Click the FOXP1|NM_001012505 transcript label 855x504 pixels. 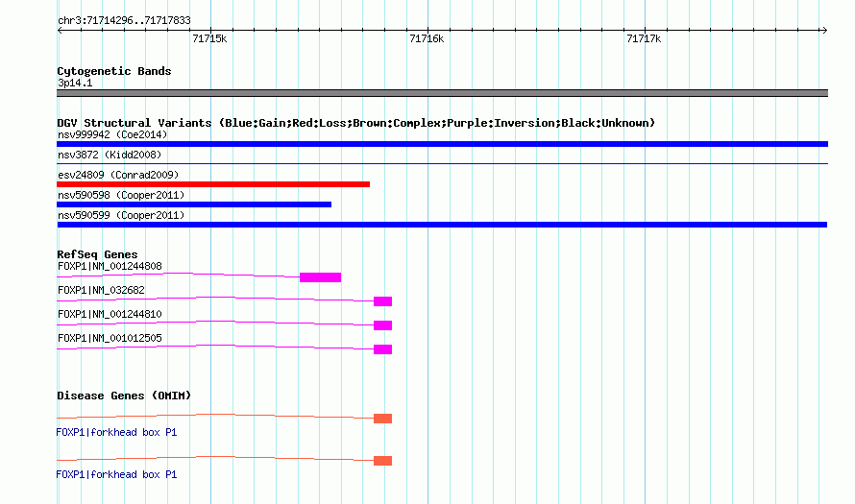point(110,338)
